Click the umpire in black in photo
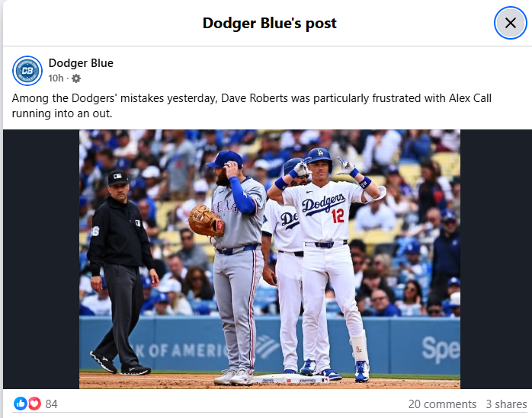This screenshot has height=418, width=532. coord(120,273)
